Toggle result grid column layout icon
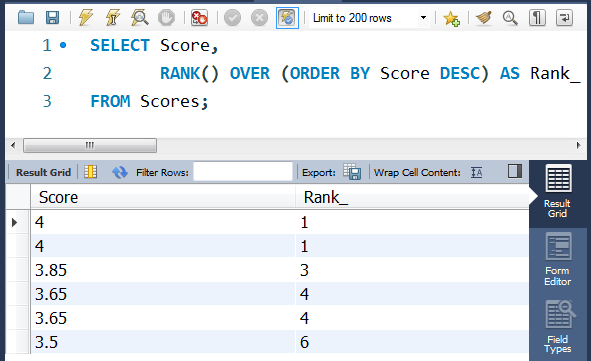 coord(90,172)
